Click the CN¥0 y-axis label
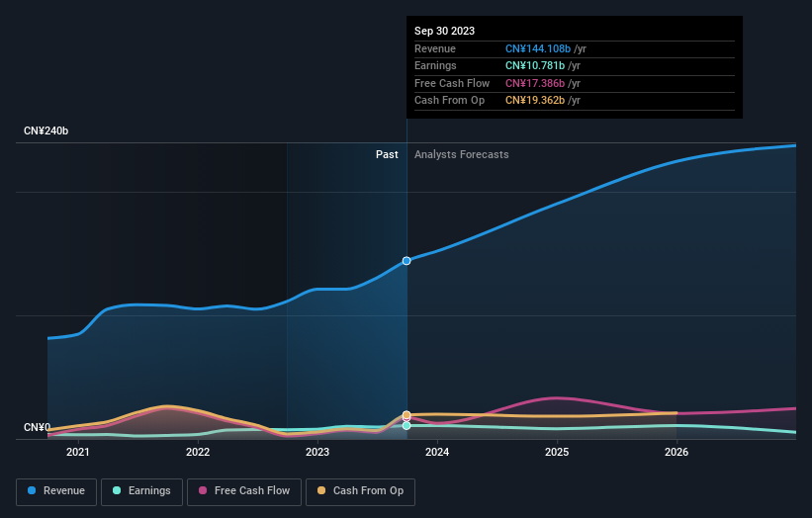This screenshot has width=812, height=518. coord(37,427)
